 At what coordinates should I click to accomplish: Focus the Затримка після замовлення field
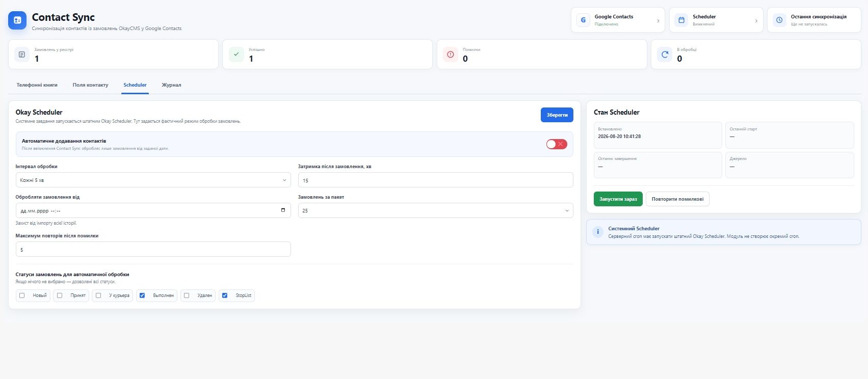436,180
